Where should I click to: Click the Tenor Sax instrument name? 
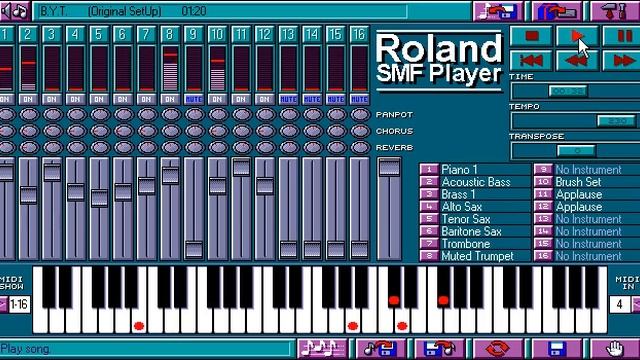[x=466, y=219]
